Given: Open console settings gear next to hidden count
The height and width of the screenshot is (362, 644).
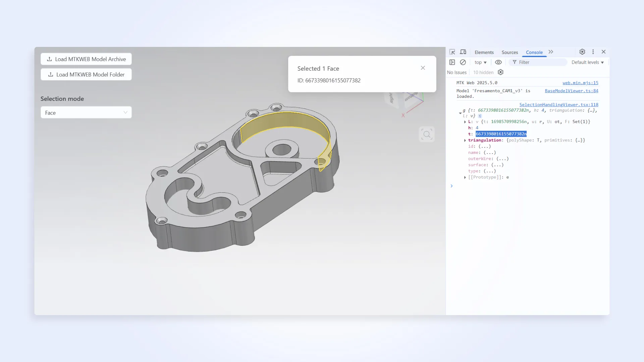Looking at the screenshot, I should 500,72.
